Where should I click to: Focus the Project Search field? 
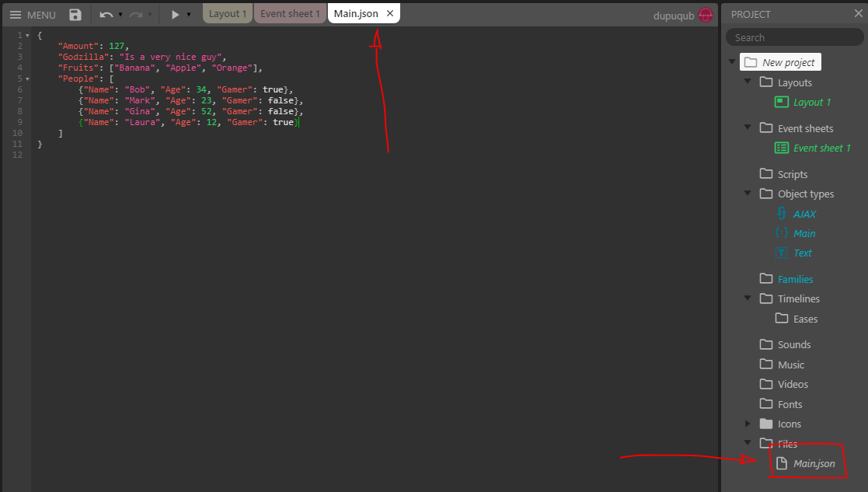tap(794, 37)
